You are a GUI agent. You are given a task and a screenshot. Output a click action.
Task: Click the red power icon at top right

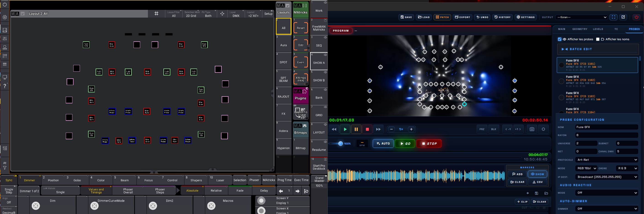point(636,17)
